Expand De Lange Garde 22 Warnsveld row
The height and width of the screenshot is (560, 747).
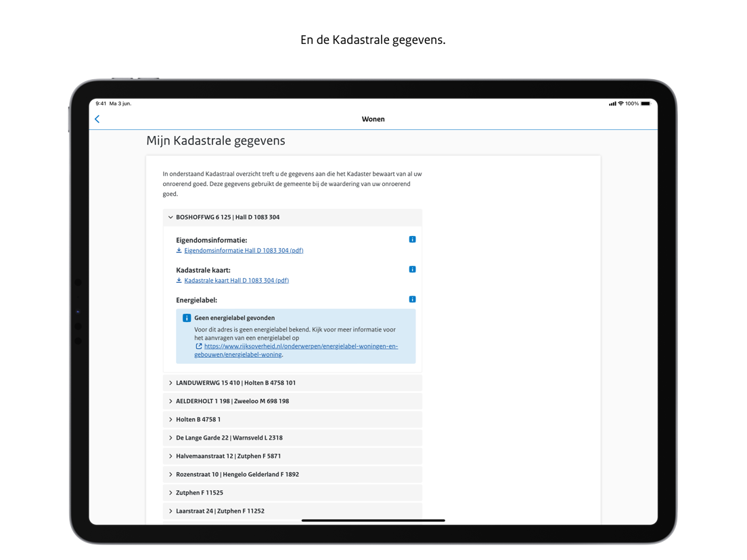(x=292, y=438)
